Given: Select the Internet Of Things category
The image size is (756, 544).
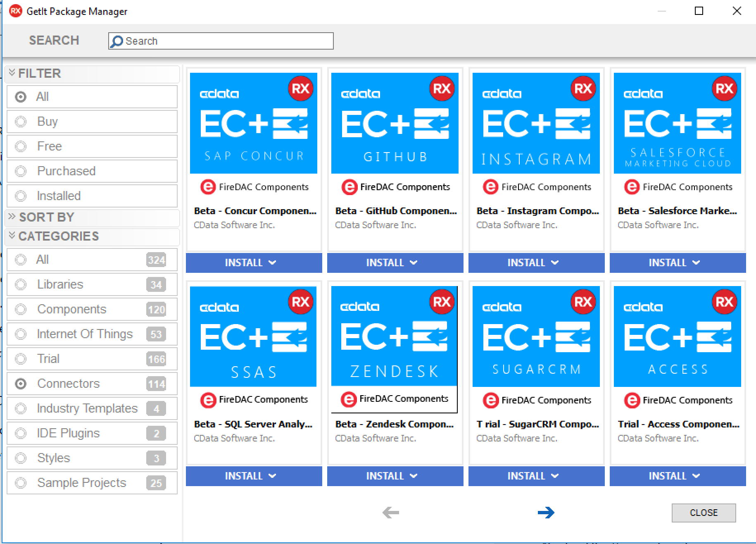Looking at the screenshot, I should pyautogui.click(x=92, y=334).
